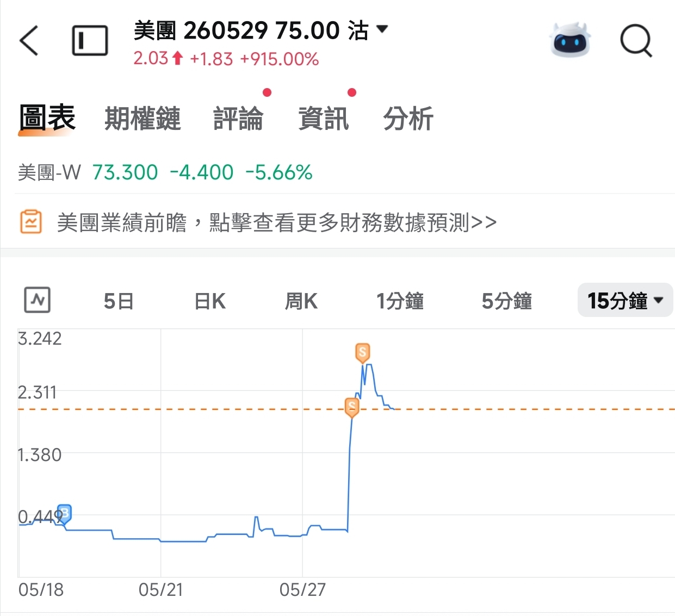Tap the 美團 260529 75.00 沽 title
This screenshot has height=616, width=675.
click(251, 30)
